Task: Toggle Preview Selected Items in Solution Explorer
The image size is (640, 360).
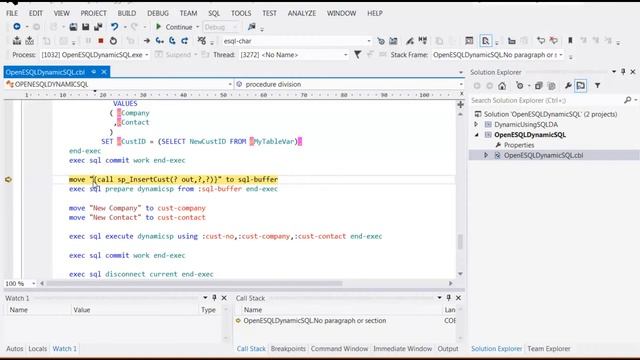Action: [580, 86]
